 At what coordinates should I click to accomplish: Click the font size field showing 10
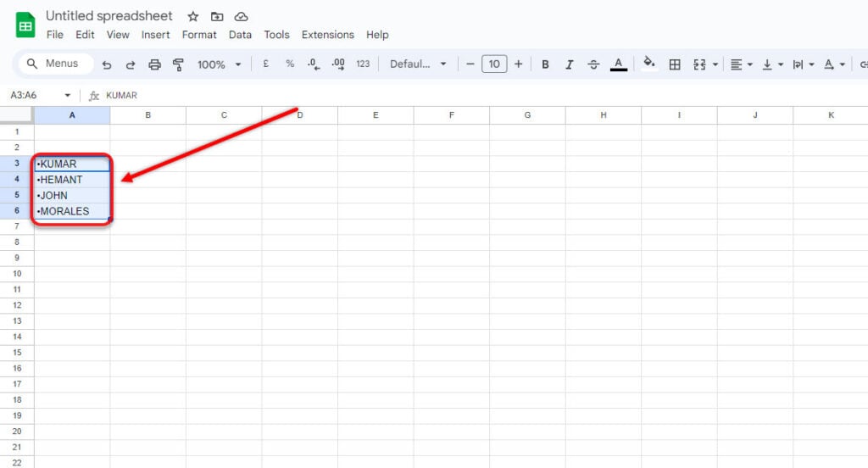pos(494,64)
